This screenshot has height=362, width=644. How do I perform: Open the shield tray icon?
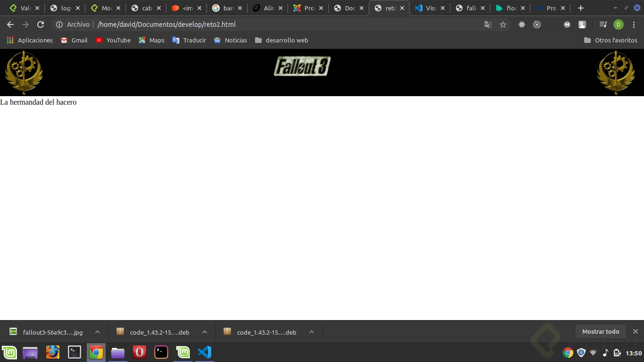(x=581, y=353)
